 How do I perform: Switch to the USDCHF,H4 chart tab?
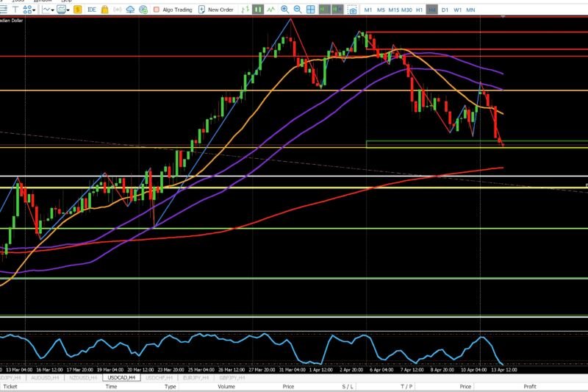(159, 378)
